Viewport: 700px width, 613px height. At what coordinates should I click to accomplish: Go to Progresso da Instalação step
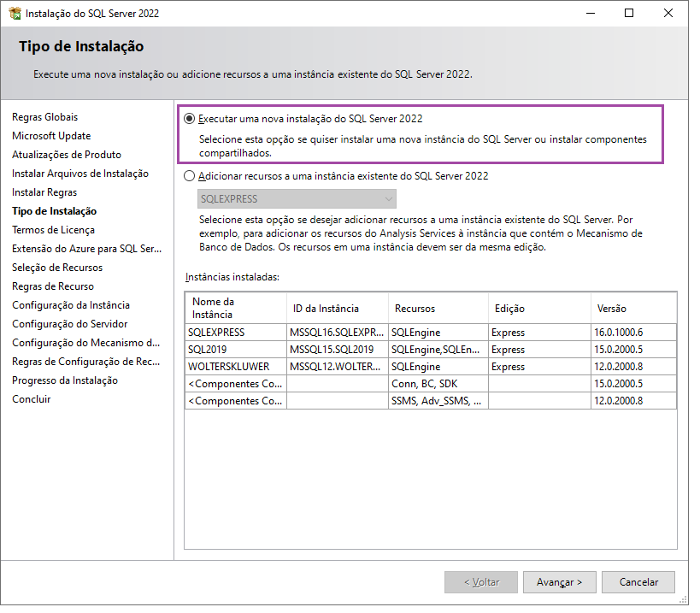(65, 380)
